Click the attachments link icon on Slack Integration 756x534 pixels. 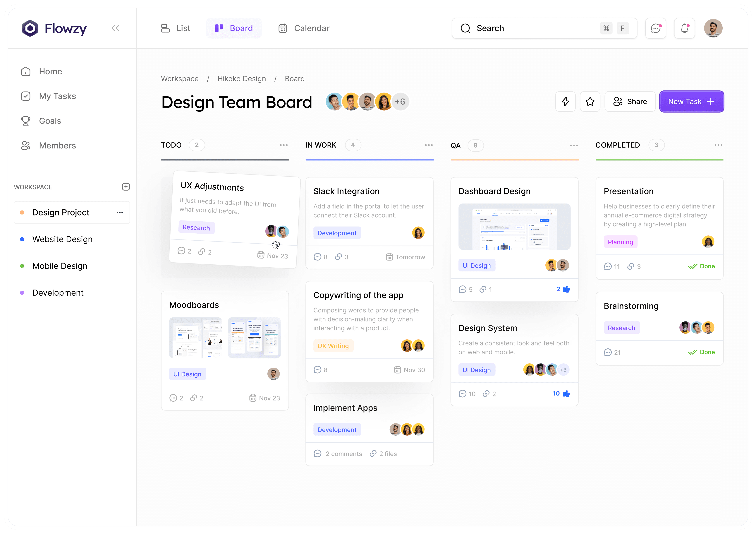(x=339, y=257)
